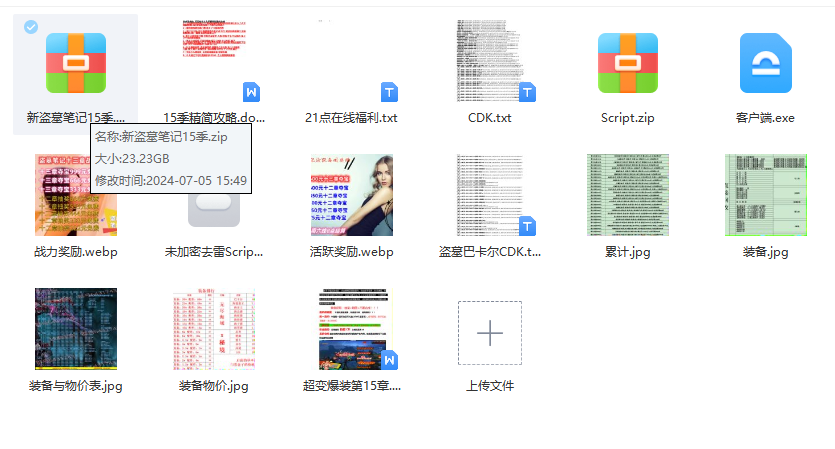This screenshot has height=449, width=835.
Task: Click the 盗墓巴卡尔CDK.t... file name
Action: point(490,252)
